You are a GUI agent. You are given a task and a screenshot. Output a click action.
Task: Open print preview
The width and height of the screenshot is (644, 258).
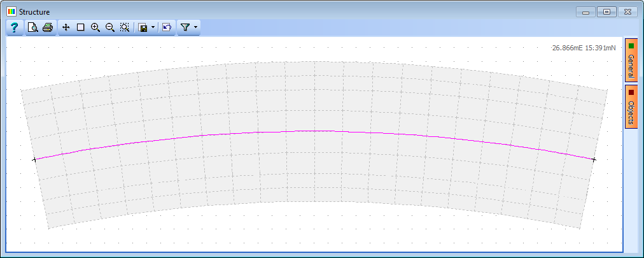pyautogui.click(x=32, y=27)
